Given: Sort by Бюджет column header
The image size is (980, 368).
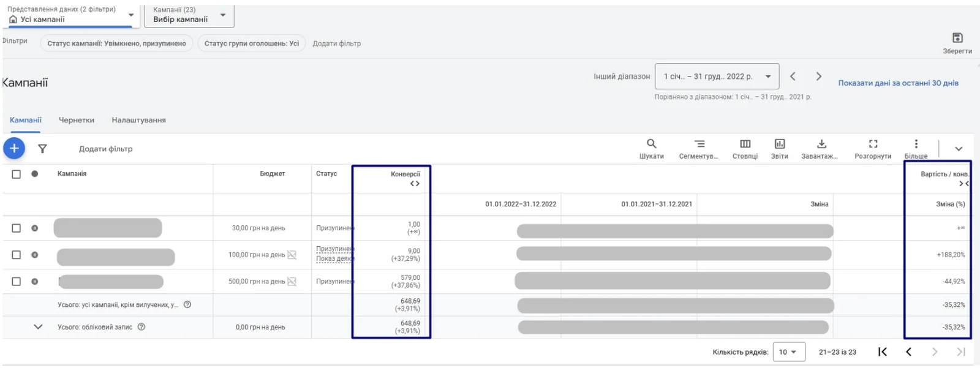Looking at the screenshot, I should 273,174.
